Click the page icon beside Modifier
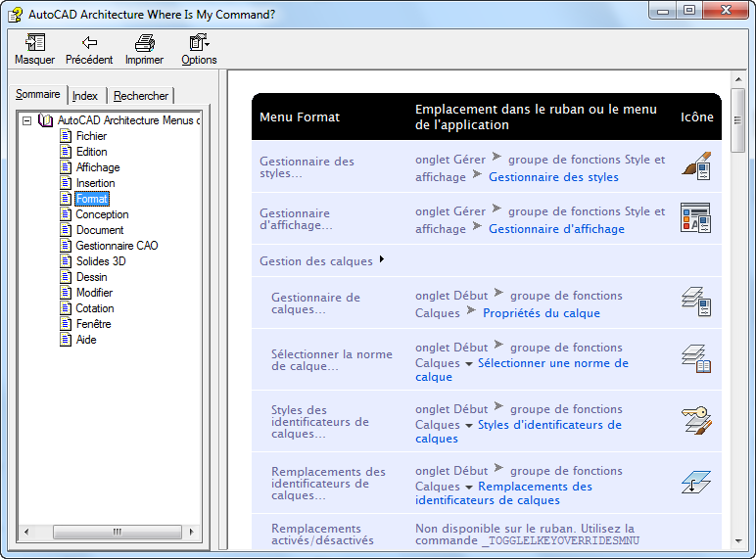 (x=66, y=293)
